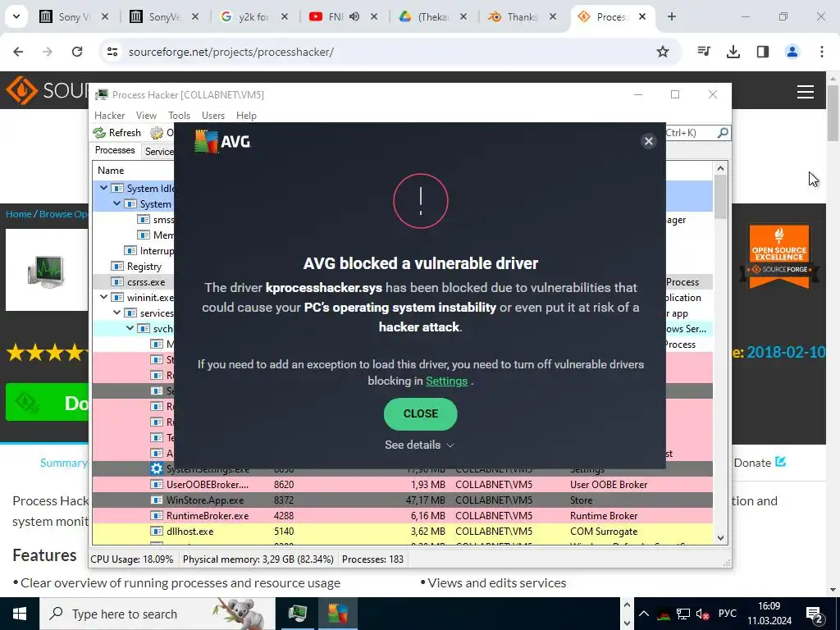Click the sourceforge.net address bar URL

[x=231, y=52]
